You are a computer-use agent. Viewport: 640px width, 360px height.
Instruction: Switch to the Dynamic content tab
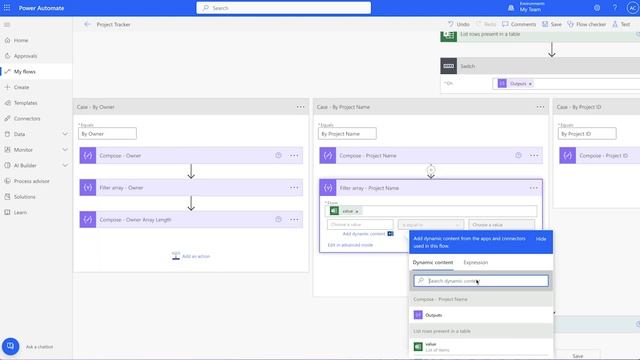pos(433,262)
